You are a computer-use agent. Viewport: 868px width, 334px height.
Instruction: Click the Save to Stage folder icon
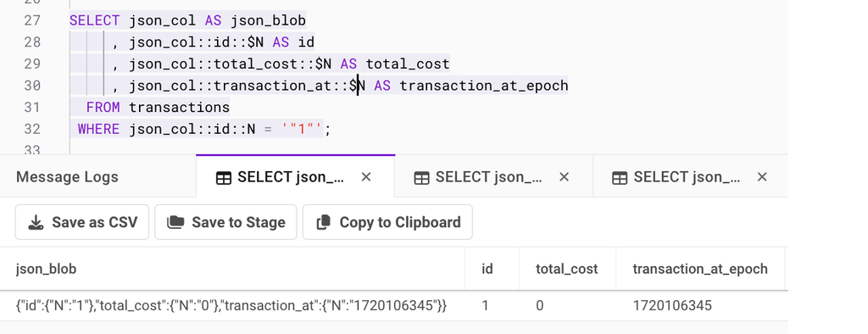(176, 222)
